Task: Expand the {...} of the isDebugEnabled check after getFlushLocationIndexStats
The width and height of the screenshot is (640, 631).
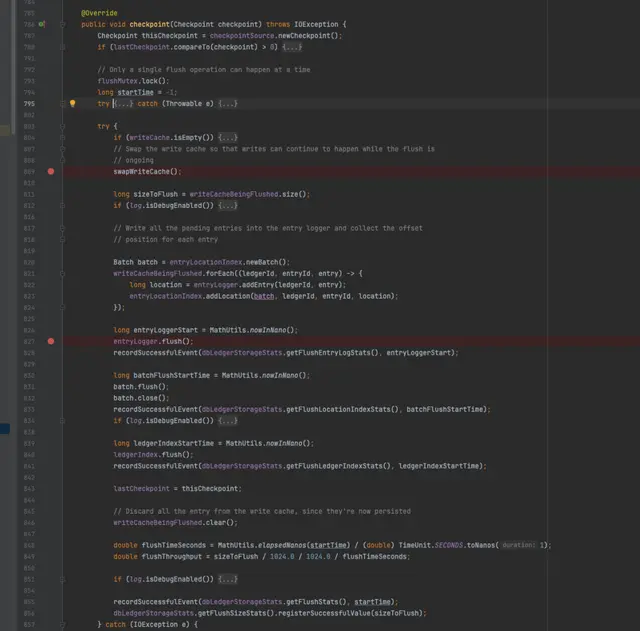Action: (228, 420)
